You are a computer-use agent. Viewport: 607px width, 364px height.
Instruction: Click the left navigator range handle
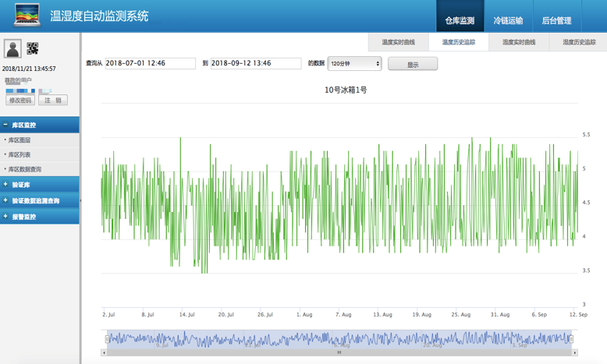108,339
